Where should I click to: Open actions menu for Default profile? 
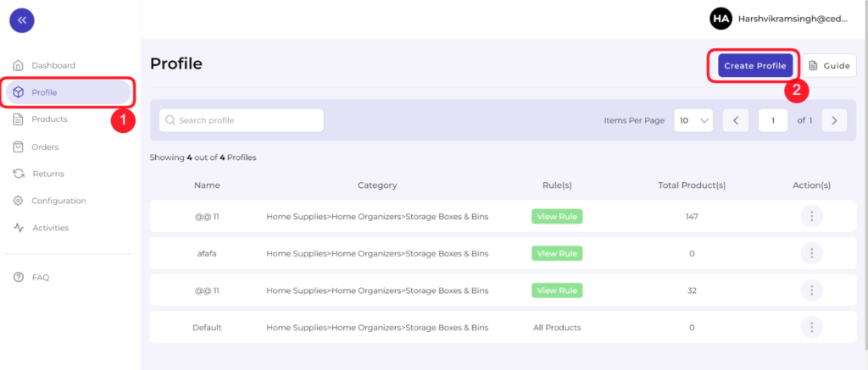(811, 328)
